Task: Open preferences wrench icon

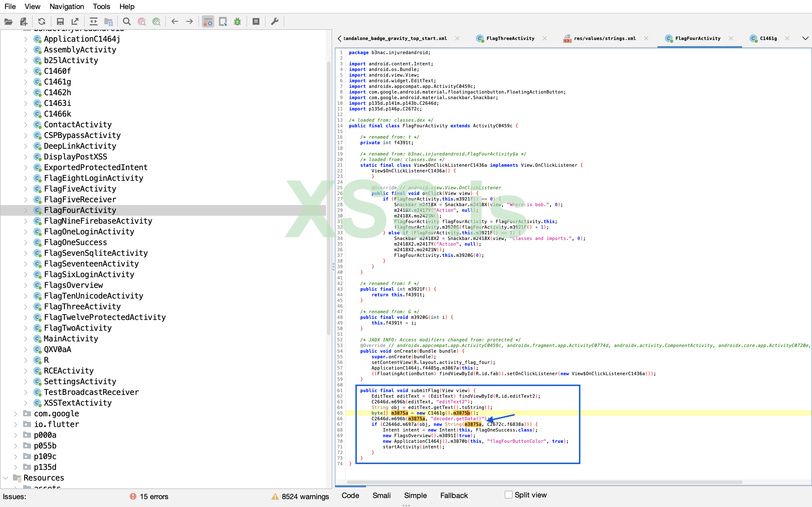Action: pos(275,22)
